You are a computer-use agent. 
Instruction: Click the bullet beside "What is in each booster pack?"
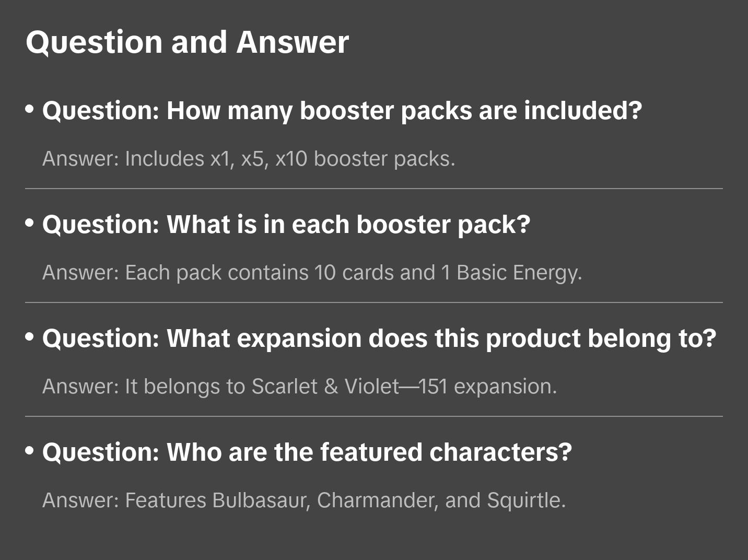30,223
